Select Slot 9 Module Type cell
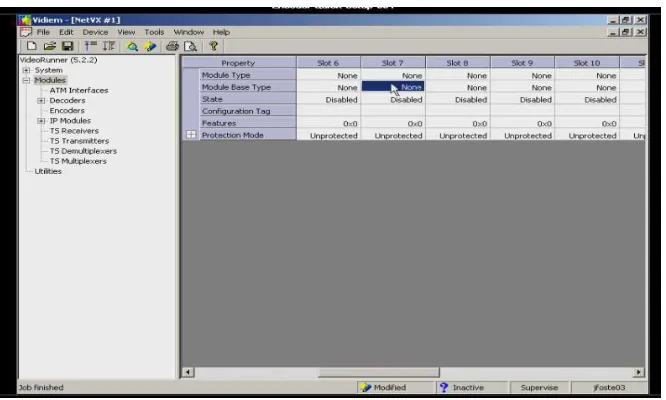The height and width of the screenshot is (400, 666). (522, 76)
